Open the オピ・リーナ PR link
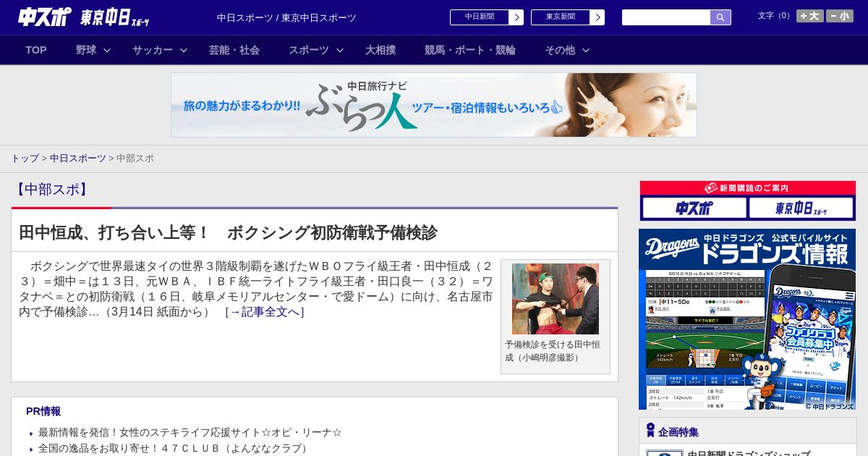Image resolution: width=868 pixels, height=456 pixels. [190, 433]
